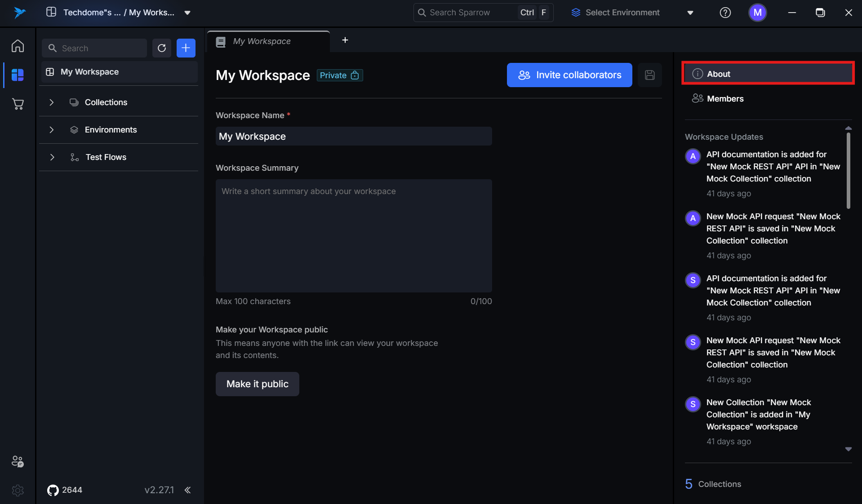Click the sidebar Search field
Image resolution: width=862 pixels, height=504 pixels.
click(94, 48)
